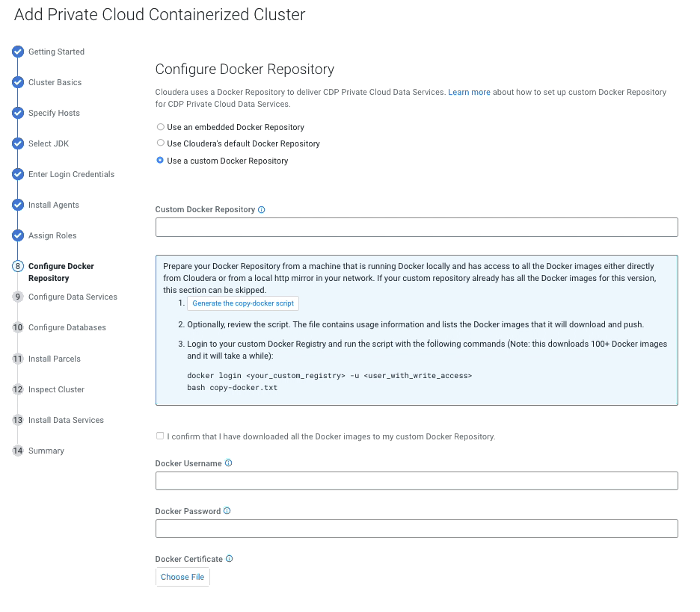The width and height of the screenshot is (700, 612).
Task: Check the Docker images download confirmation box
Action: pos(160,436)
